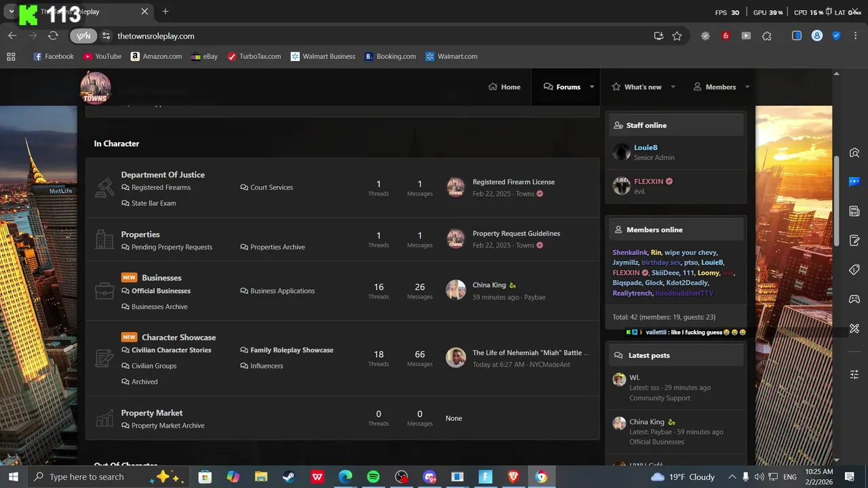Toggle the VPN button in address bar
The height and width of the screenshot is (488, 868).
[83, 36]
